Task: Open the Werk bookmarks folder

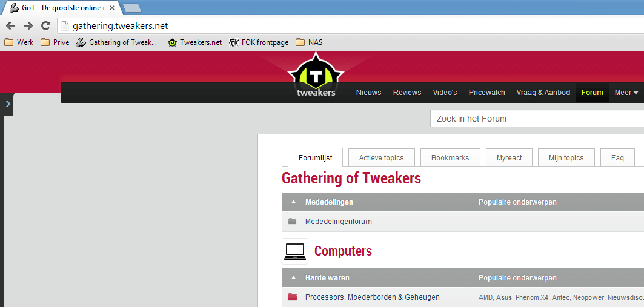Action: click(x=19, y=42)
